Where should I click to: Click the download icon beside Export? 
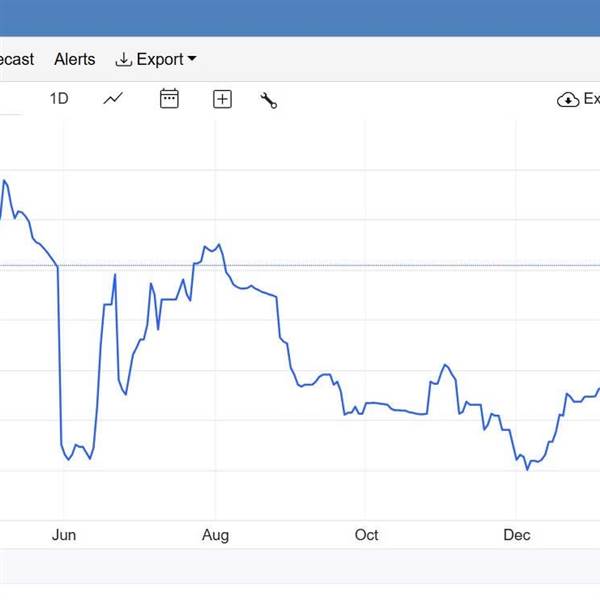(124, 60)
